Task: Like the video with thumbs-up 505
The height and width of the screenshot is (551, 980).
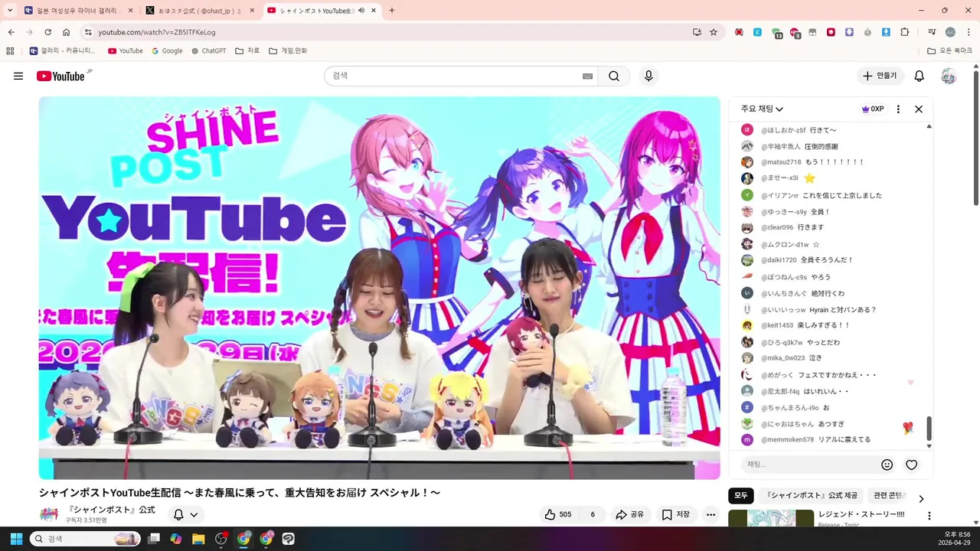Action: click(x=558, y=514)
